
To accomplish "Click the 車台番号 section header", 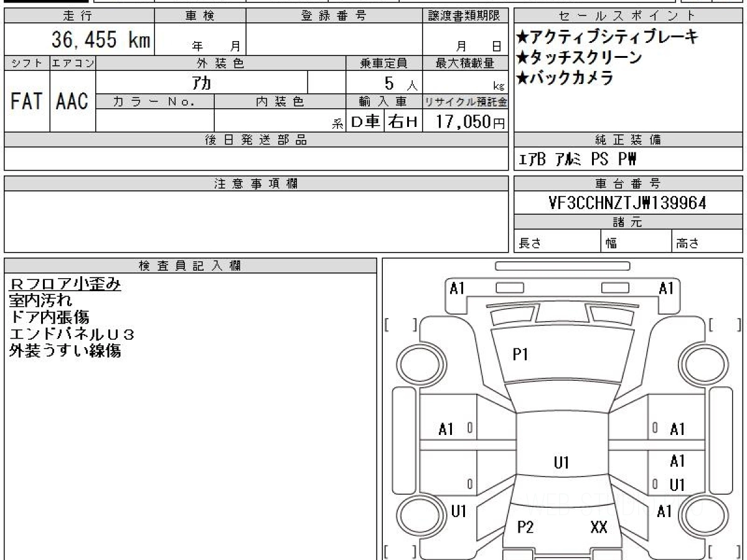I will pos(628,184).
